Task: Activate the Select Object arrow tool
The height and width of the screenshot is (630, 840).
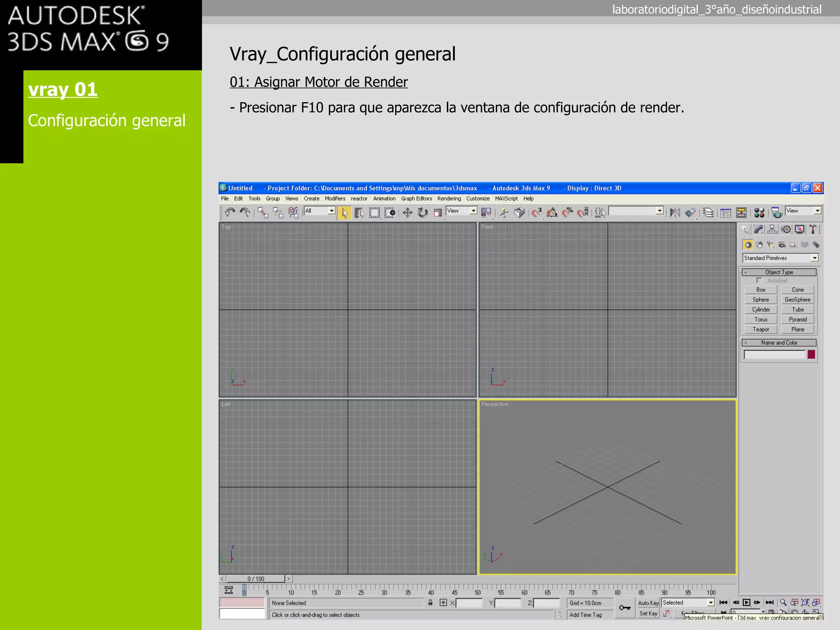Action: coord(345,213)
